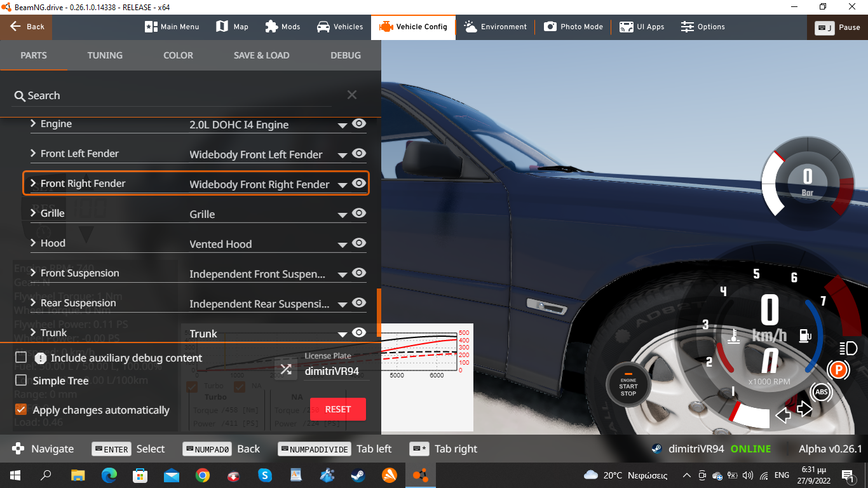Open the Map menu
This screenshot has height=488, width=868.
coord(232,27)
